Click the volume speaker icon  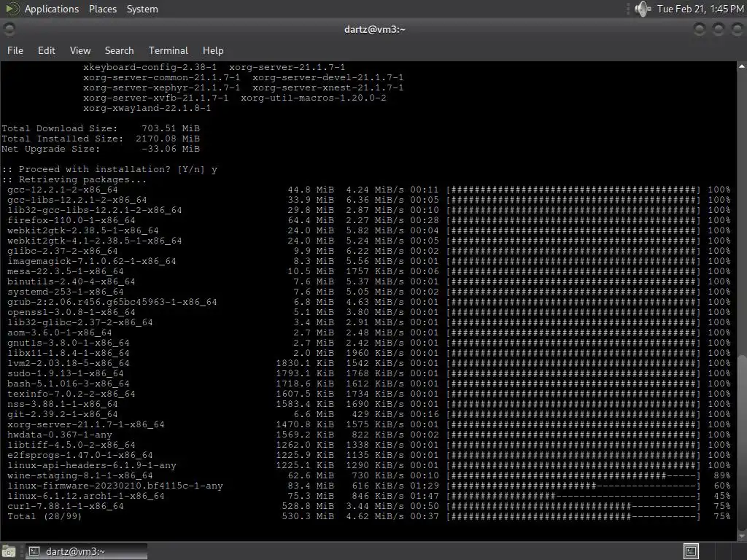pyautogui.click(x=642, y=9)
